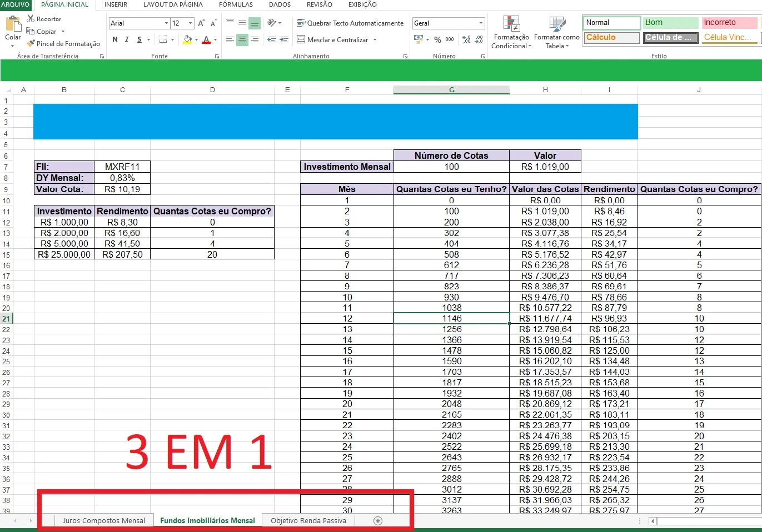
Task: Increase decimal places
Action: [466, 39]
